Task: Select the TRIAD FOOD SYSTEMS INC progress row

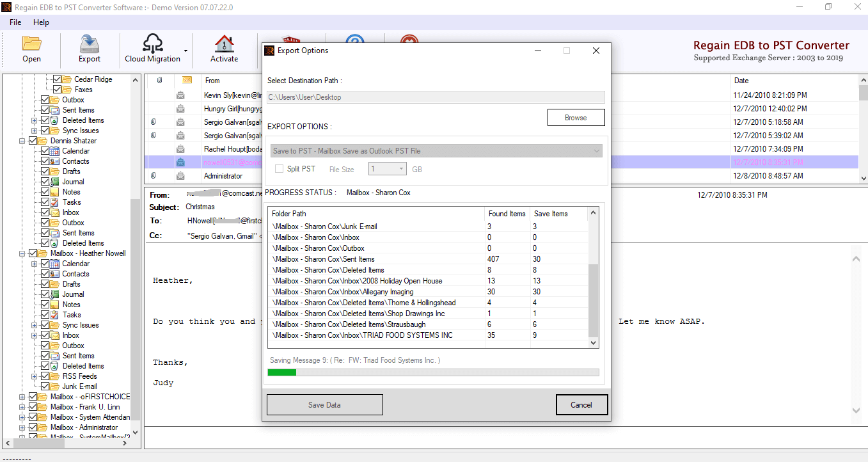Action: pyautogui.click(x=428, y=335)
